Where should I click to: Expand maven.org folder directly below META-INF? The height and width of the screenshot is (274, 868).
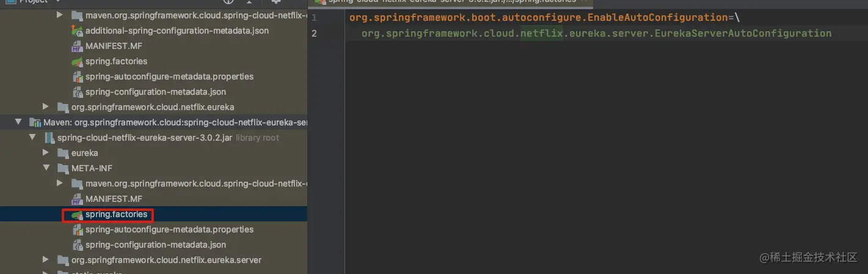click(x=59, y=183)
